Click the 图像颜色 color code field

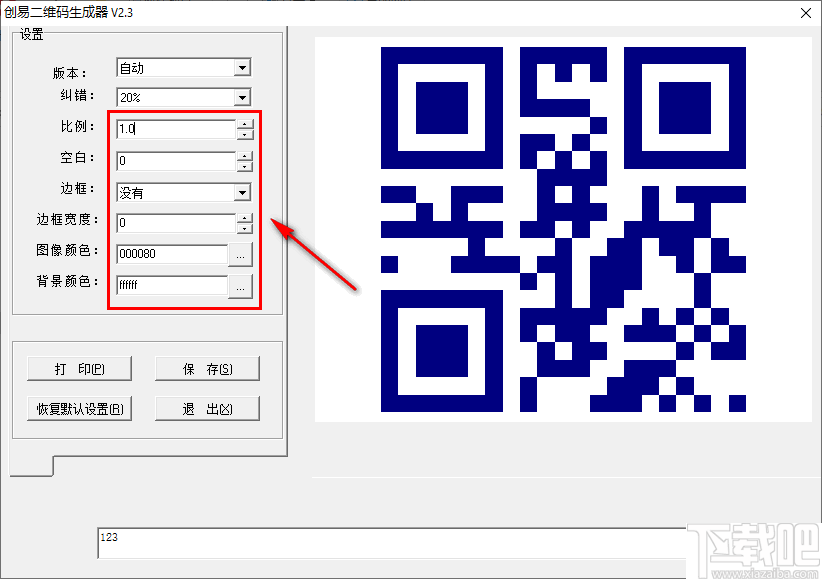172,254
